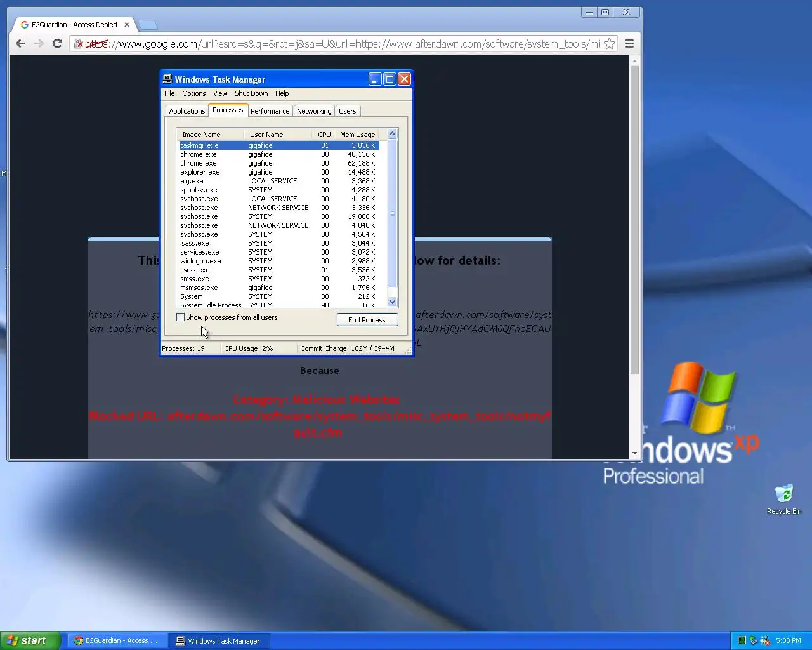Select svchost.exe using 19,080 K
812x650 pixels.
[279, 216]
